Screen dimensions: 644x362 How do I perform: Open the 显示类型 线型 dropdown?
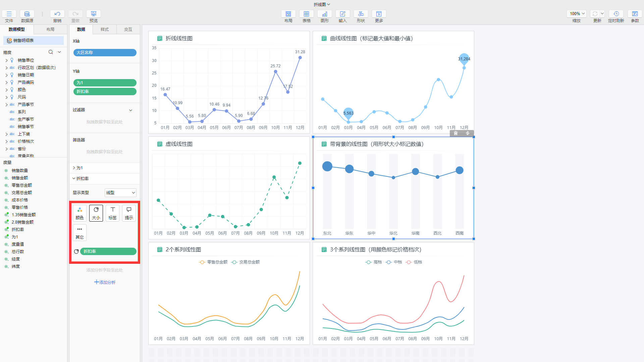click(121, 193)
